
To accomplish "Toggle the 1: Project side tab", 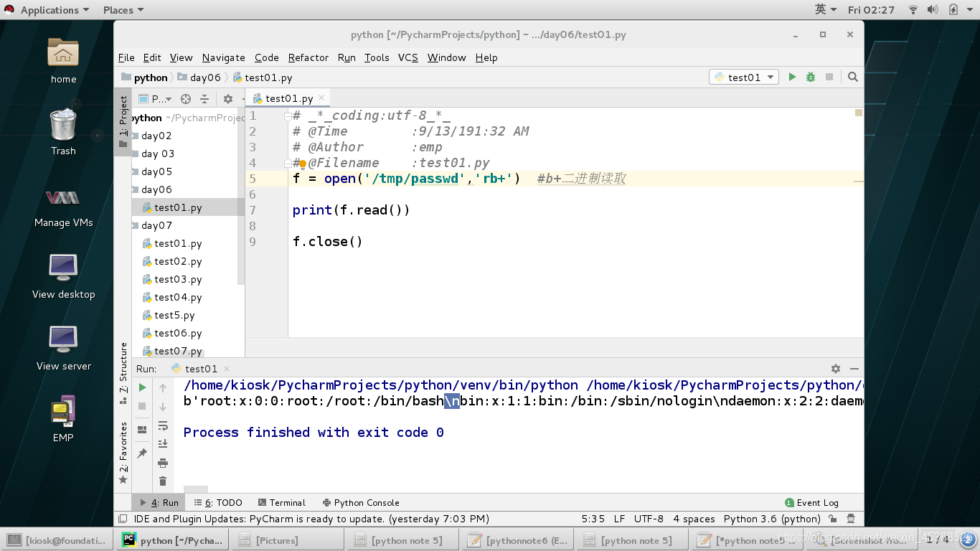I will click(123, 122).
